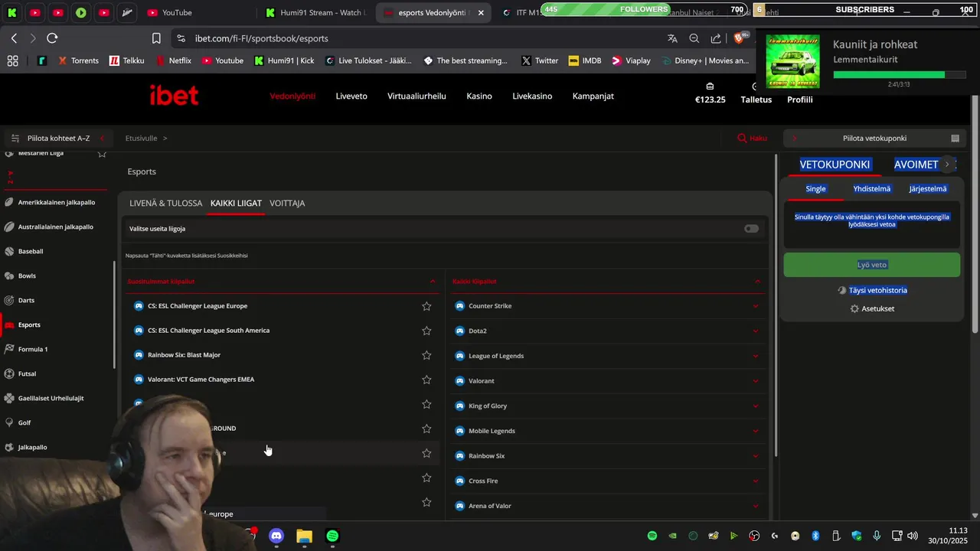Favorite Valorant: VCT Game Changers EMEA
The width and height of the screenshot is (980, 551).
426,380
